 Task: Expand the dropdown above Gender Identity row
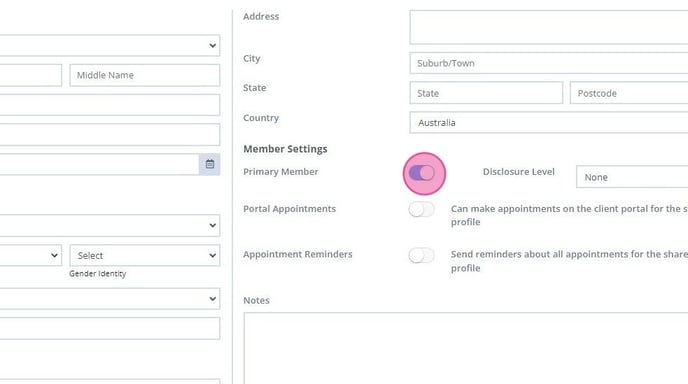click(110, 225)
